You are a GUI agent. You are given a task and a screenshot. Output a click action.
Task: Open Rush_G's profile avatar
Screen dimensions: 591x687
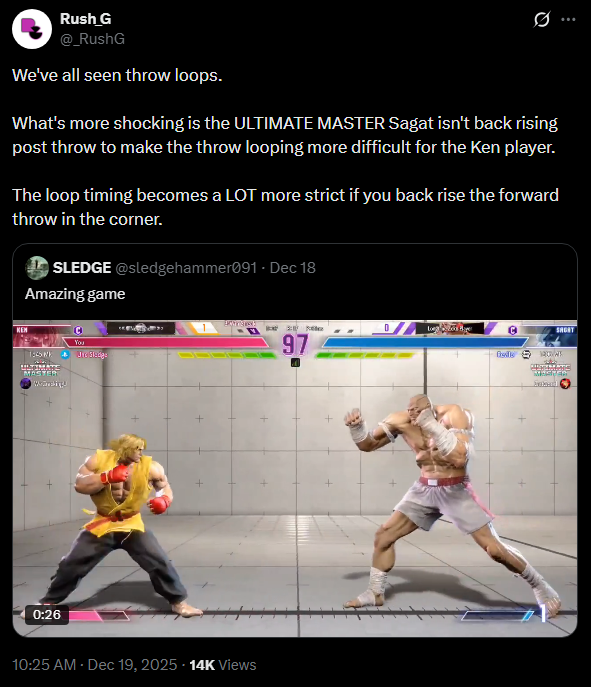tap(32, 29)
